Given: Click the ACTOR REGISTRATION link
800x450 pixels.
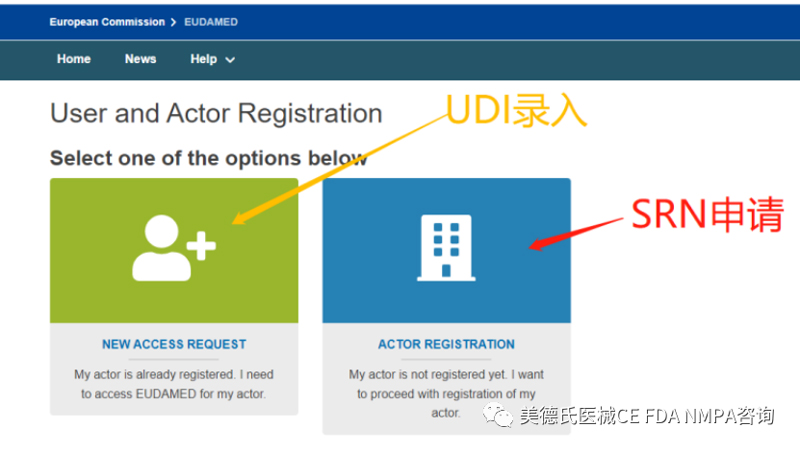Looking at the screenshot, I should pos(446,344).
